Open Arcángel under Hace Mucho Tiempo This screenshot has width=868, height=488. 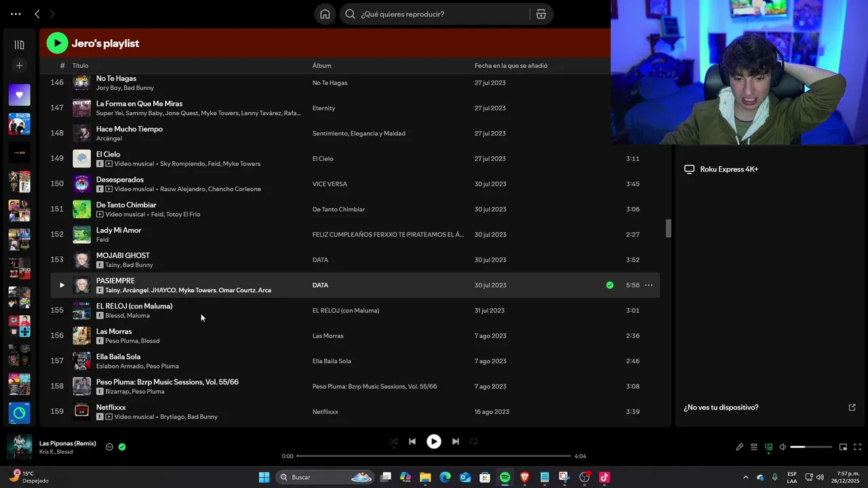(x=108, y=139)
